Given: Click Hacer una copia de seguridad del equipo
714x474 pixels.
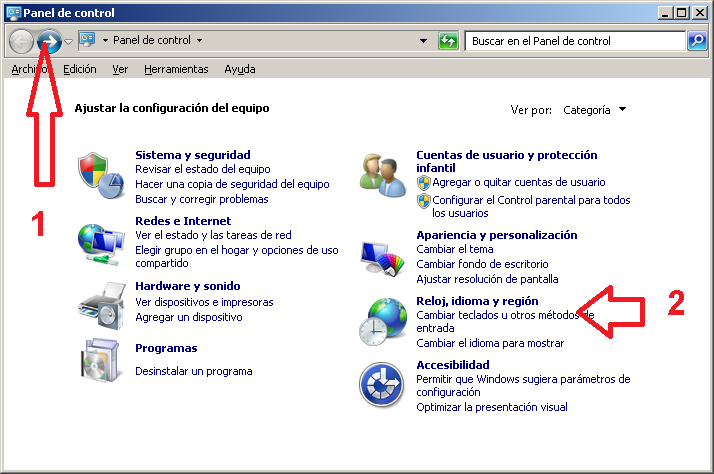Looking at the screenshot, I should 232,184.
